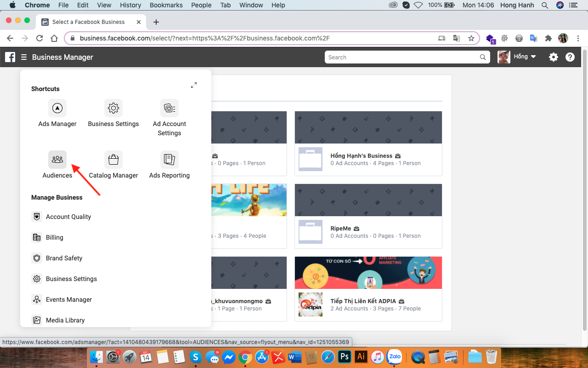The image size is (588, 368).
Task: Click the Account Quality shield icon
Action: click(37, 217)
